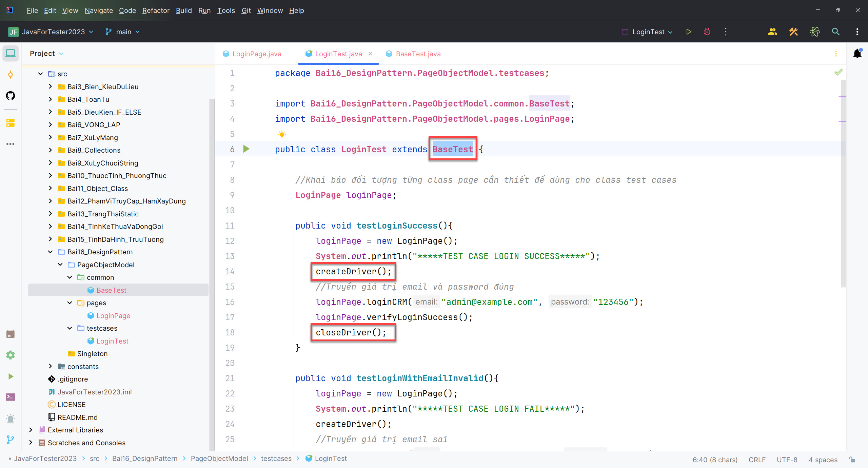This screenshot has height=468, width=868.
Task: Click the CRLF line separator widget
Action: click(757, 460)
